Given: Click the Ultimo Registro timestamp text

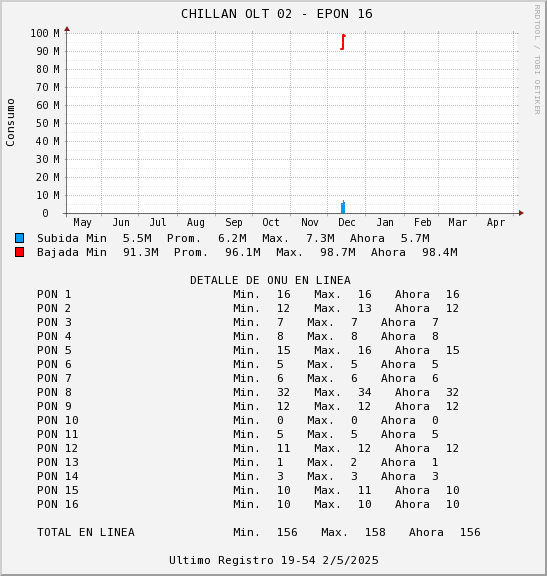Looking at the screenshot, I should point(274,560).
